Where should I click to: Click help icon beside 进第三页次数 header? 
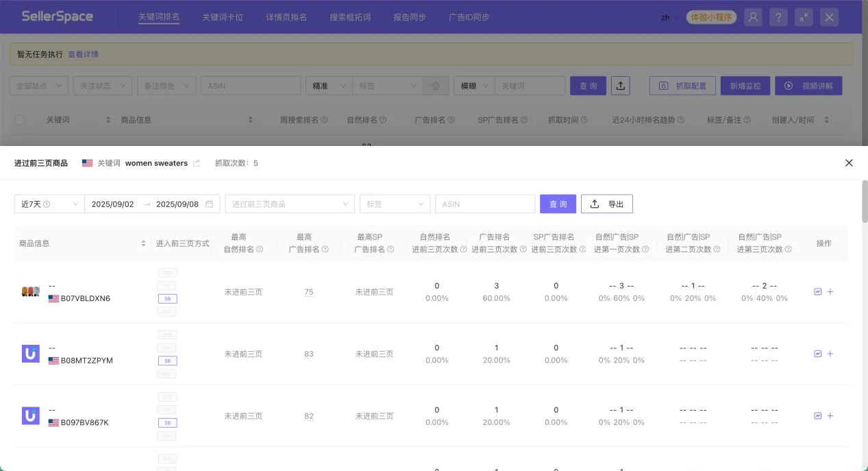tap(789, 250)
